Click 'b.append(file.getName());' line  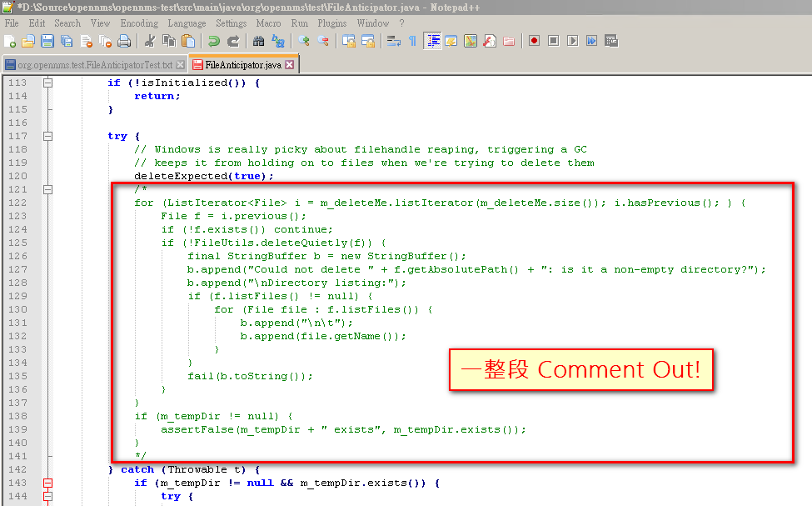click(x=322, y=336)
